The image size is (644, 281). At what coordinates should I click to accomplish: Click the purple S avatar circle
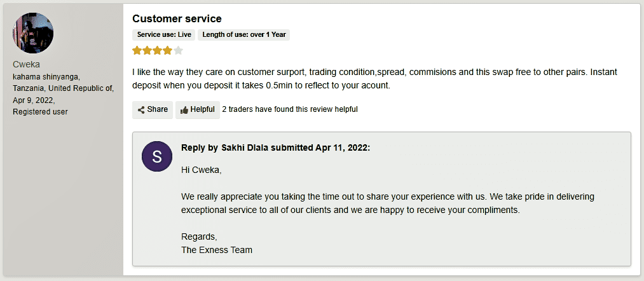(157, 156)
